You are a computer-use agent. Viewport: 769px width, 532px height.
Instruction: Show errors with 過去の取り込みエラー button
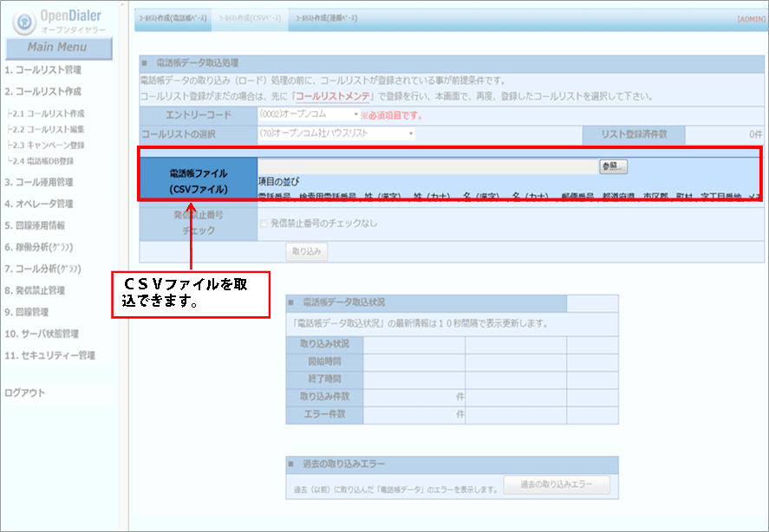point(558,485)
